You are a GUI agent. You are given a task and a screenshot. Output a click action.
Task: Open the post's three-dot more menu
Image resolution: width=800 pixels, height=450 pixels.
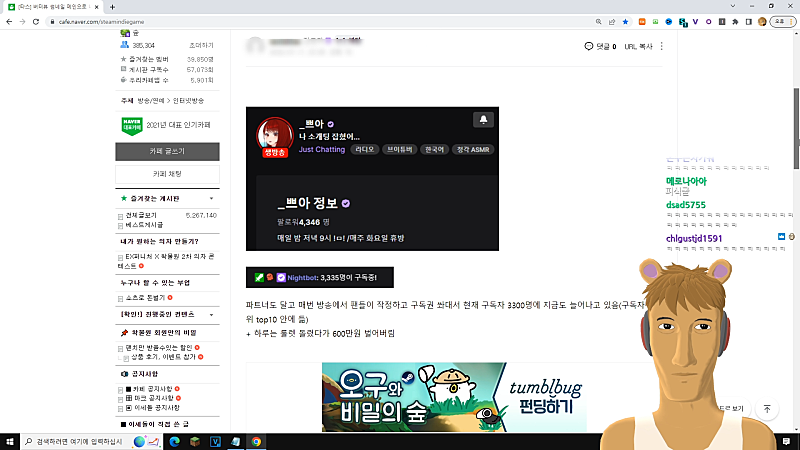[x=662, y=46]
